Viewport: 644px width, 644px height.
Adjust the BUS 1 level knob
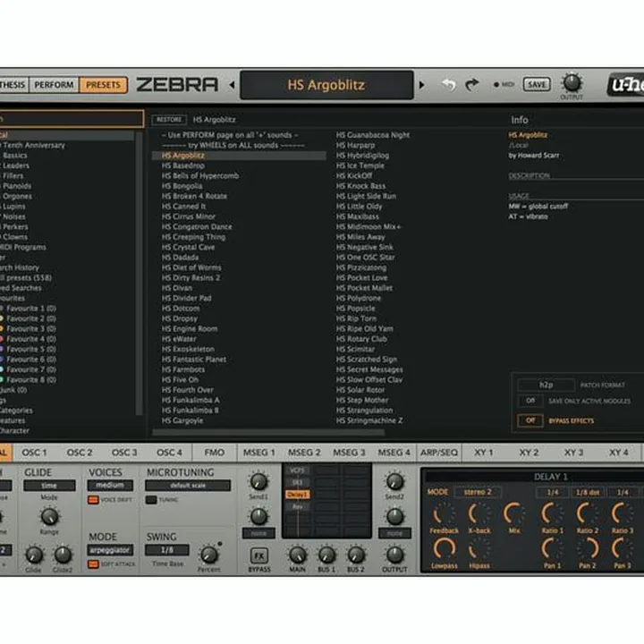click(x=326, y=555)
